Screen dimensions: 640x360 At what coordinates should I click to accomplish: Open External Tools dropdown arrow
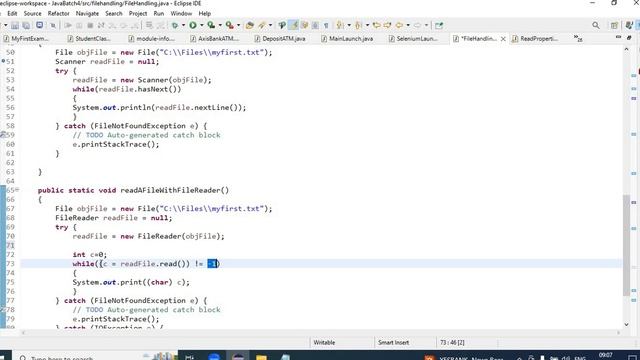pos(239,25)
